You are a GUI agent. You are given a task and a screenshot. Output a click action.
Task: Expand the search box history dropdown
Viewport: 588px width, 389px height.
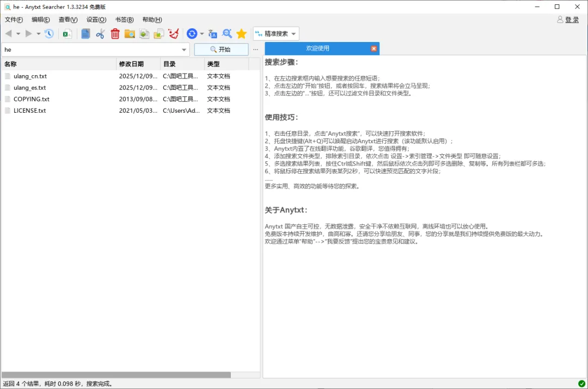[184, 50]
